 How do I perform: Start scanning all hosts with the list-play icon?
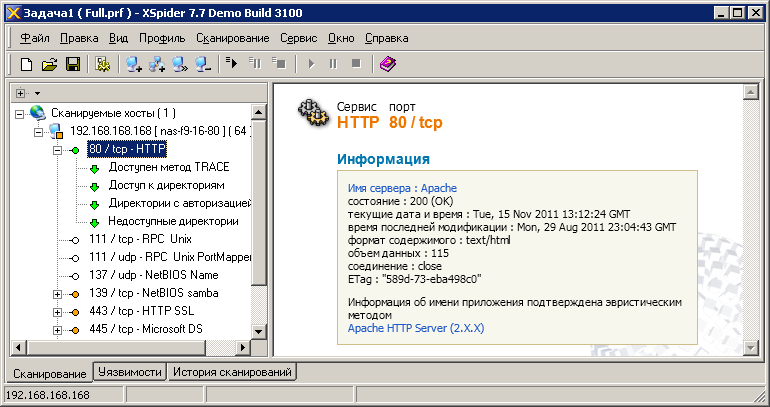232,63
